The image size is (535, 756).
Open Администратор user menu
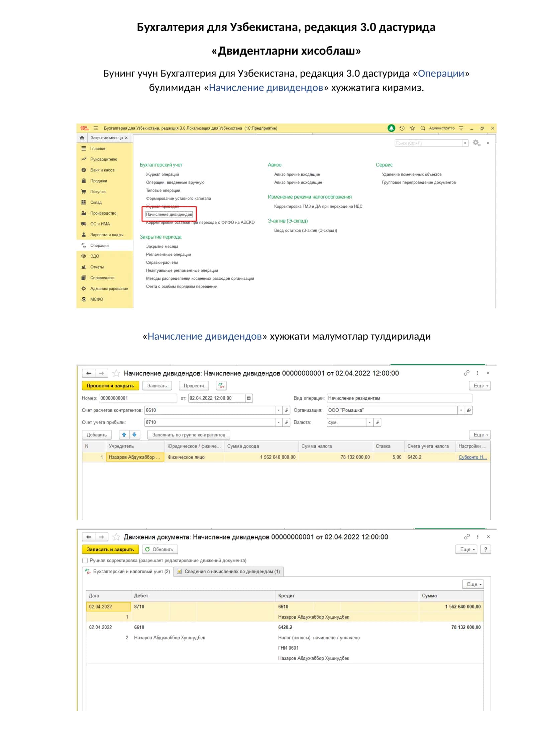pos(442,128)
